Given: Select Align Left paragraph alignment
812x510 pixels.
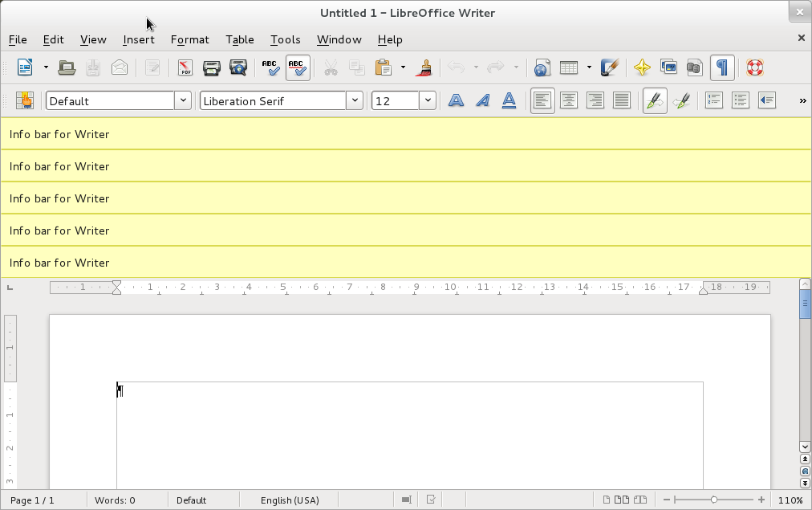Looking at the screenshot, I should pos(542,100).
